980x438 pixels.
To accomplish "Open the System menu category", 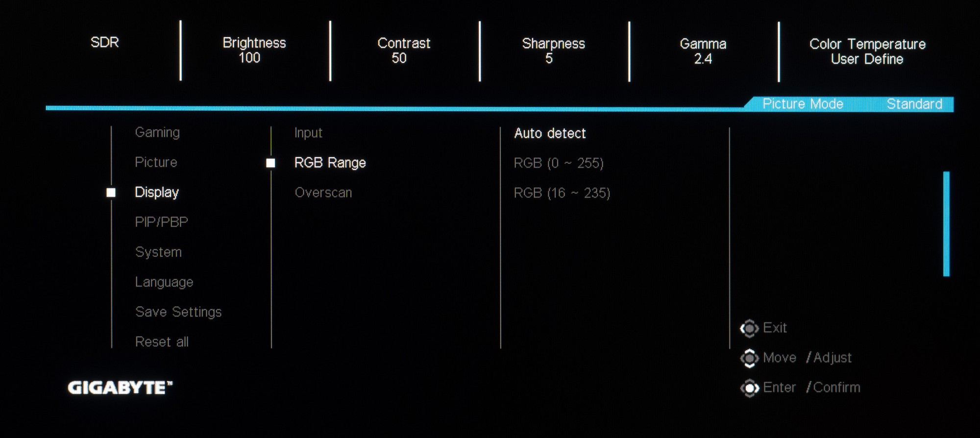I will (x=158, y=252).
